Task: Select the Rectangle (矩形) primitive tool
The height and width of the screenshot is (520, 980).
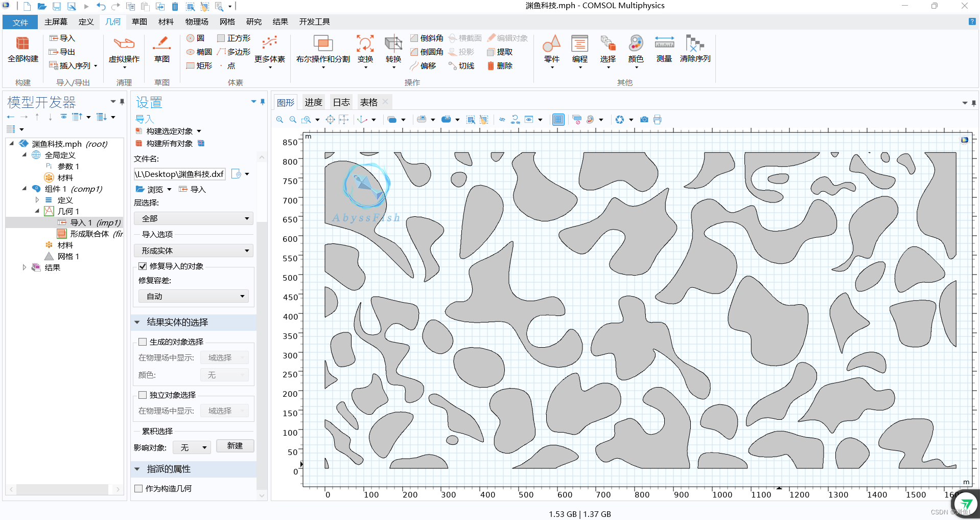Action: tap(199, 66)
